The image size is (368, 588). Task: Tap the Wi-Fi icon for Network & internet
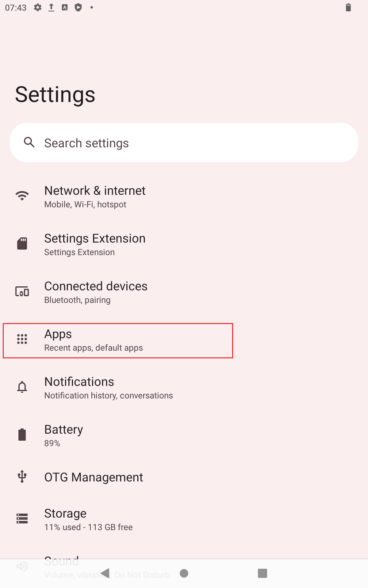22,196
